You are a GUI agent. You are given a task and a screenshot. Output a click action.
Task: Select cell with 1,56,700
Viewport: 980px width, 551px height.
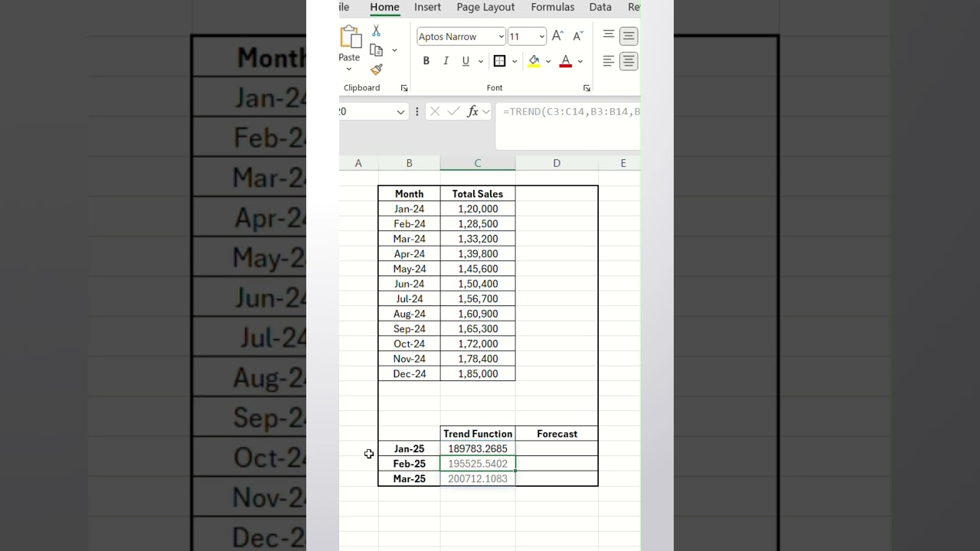click(x=478, y=298)
